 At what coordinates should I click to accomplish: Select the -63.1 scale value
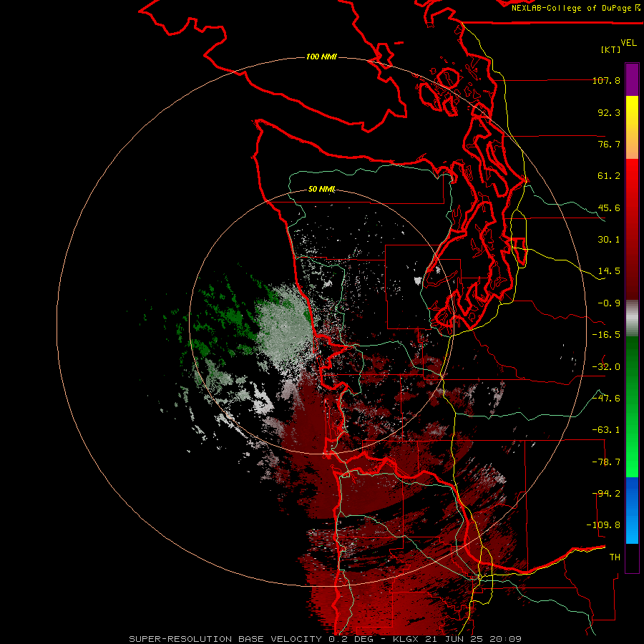pos(606,430)
